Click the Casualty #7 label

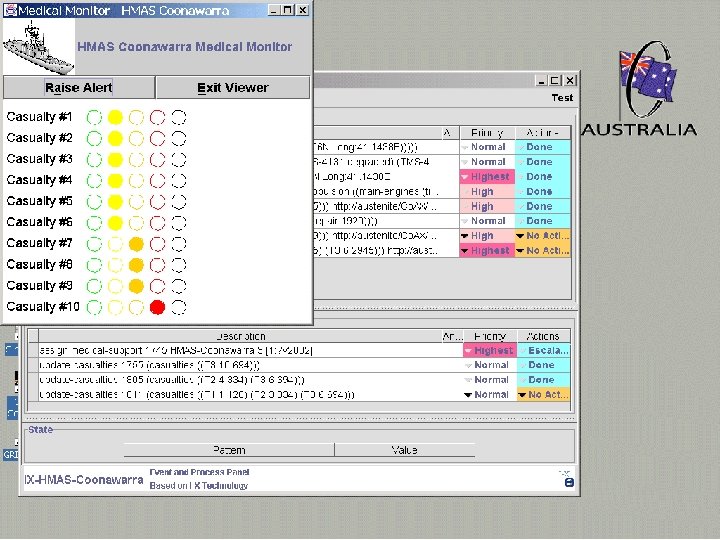coord(39,243)
